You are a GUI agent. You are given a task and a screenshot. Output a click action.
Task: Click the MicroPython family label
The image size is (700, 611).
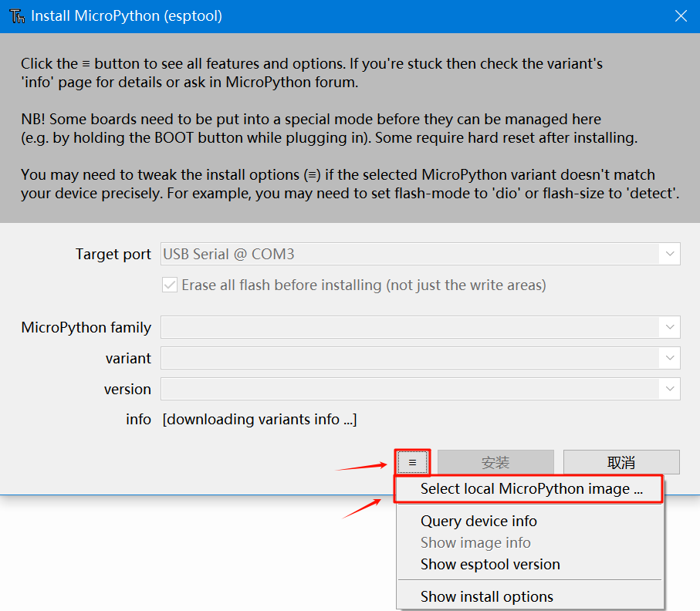coord(86,328)
